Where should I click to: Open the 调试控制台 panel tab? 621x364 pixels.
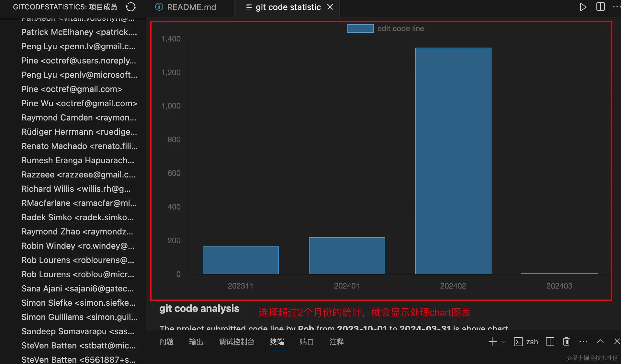point(237,342)
